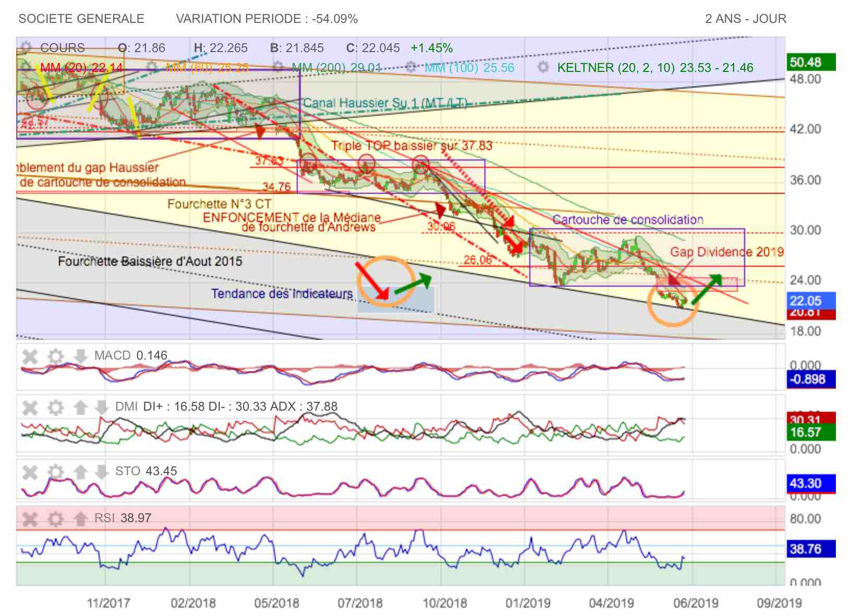This screenshot has width=851, height=616.
Task: Move the STO panel down
Action: coord(101,472)
